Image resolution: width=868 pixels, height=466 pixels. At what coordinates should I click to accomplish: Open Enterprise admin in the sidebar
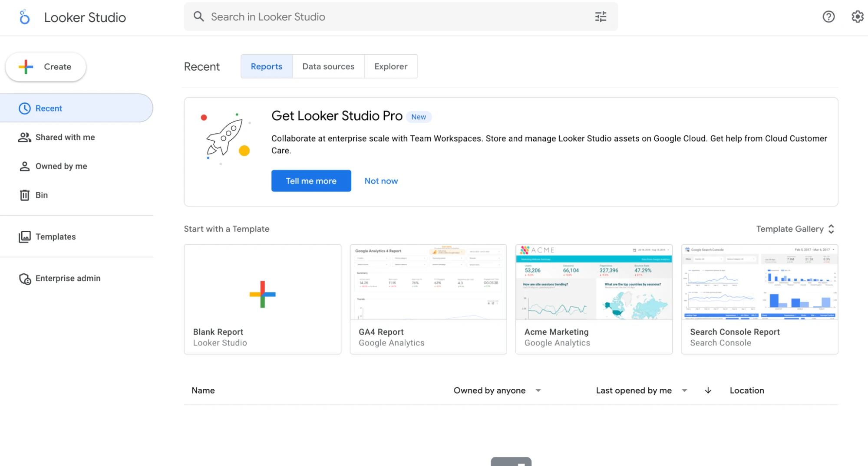tap(76, 279)
